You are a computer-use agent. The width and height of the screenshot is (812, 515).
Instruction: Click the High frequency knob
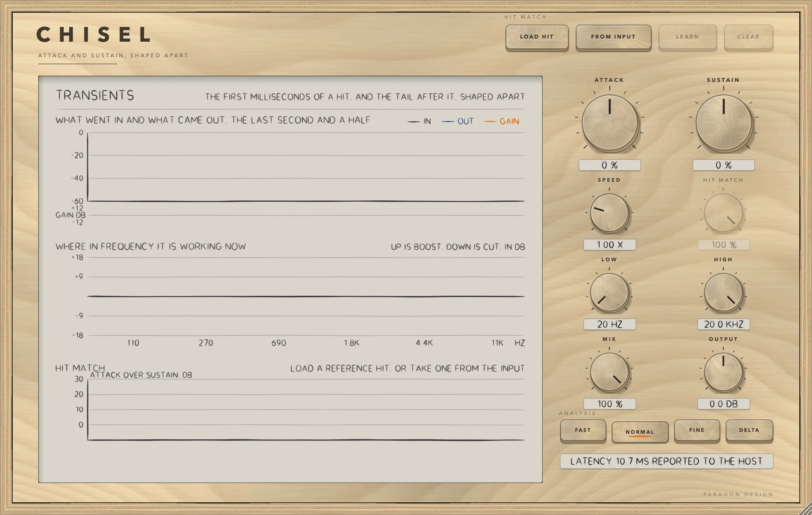(x=723, y=293)
